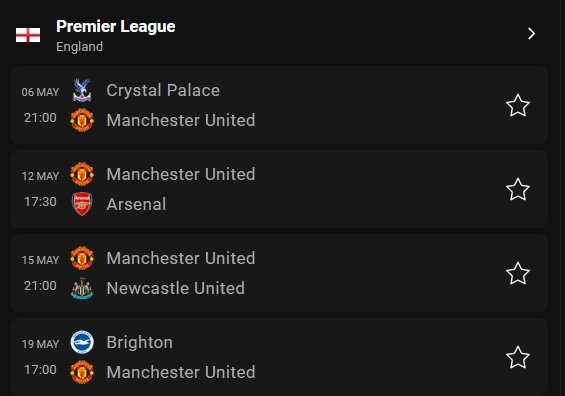This screenshot has height=396, width=565.
Task: Click the Newcastle United club crest
Action: 82,288
